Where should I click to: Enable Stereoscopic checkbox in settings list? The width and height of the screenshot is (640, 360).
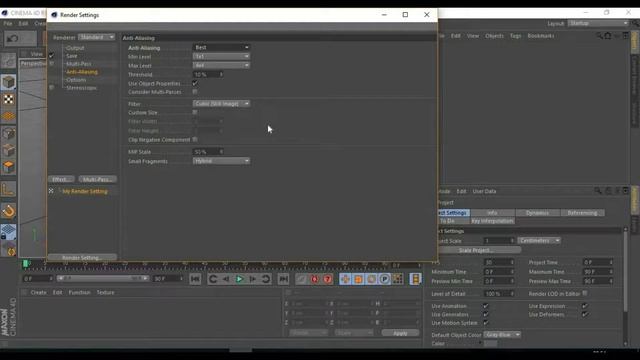pyautogui.click(x=51, y=87)
